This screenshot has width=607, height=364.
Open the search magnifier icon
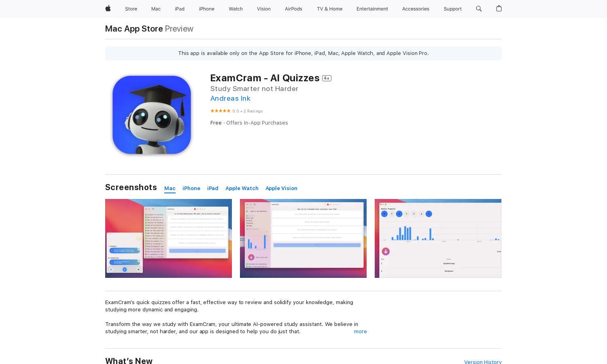click(479, 8)
